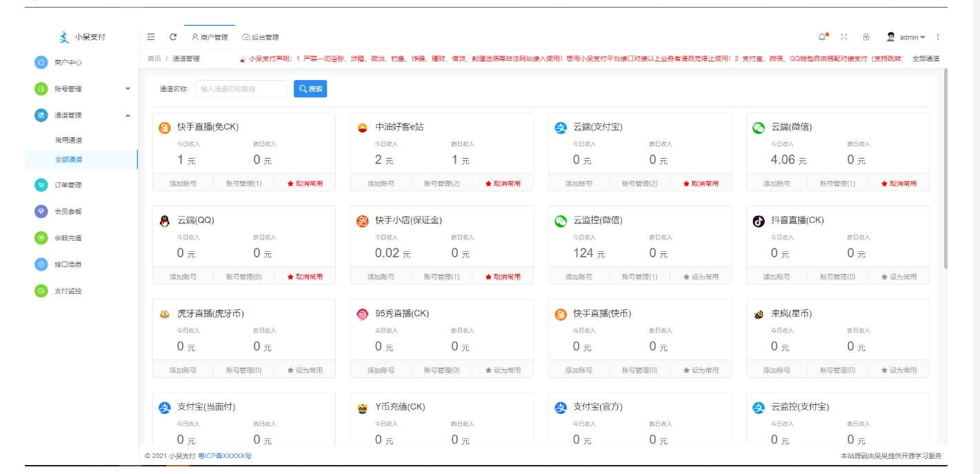Image resolution: width=980 pixels, height=474 pixels.
Task: Expand the 账号管理 sidebar menu
Action: point(69,88)
